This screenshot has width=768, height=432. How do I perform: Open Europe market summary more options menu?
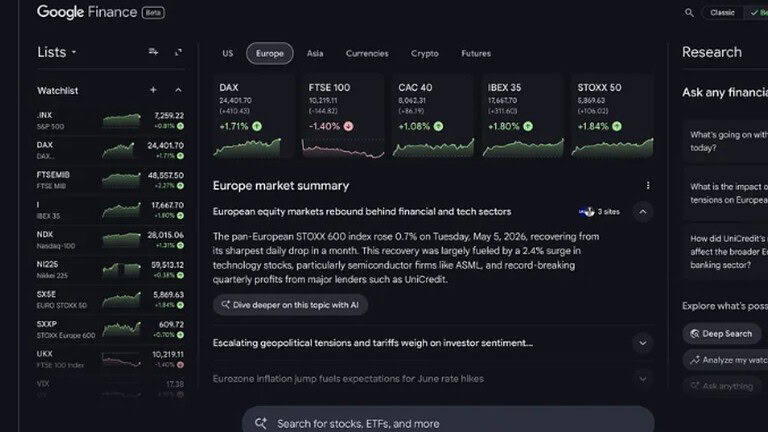[x=648, y=185]
